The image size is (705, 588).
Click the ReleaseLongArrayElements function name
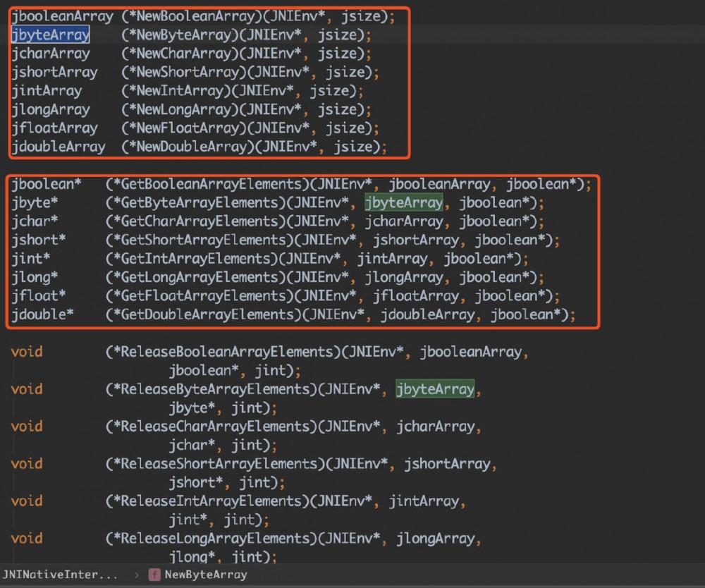coord(219,538)
